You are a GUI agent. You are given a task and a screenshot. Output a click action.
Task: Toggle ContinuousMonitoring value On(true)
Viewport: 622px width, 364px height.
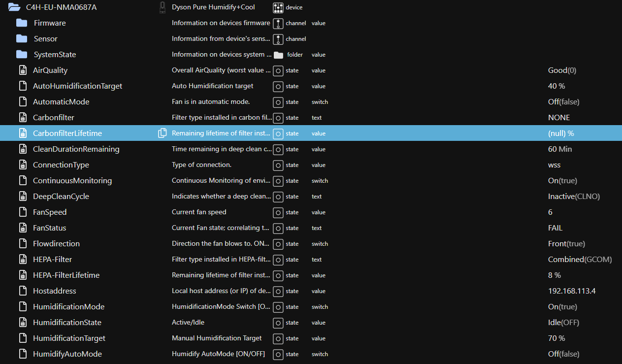pyautogui.click(x=562, y=181)
